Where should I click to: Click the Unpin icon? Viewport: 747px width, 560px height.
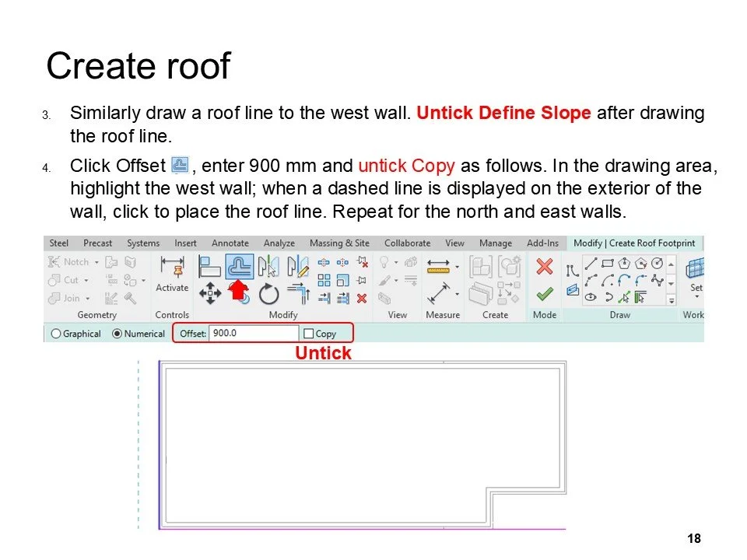pyautogui.click(x=362, y=262)
